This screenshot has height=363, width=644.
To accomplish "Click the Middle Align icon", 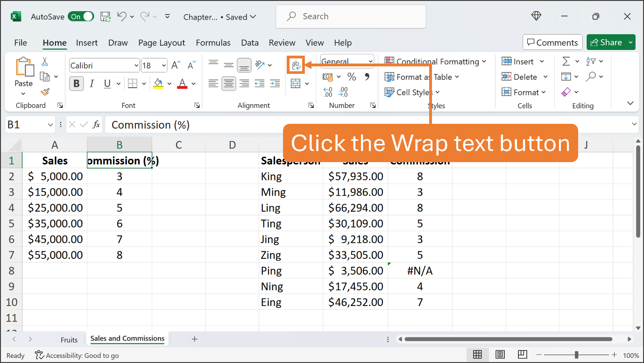I will pyautogui.click(x=228, y=65).
